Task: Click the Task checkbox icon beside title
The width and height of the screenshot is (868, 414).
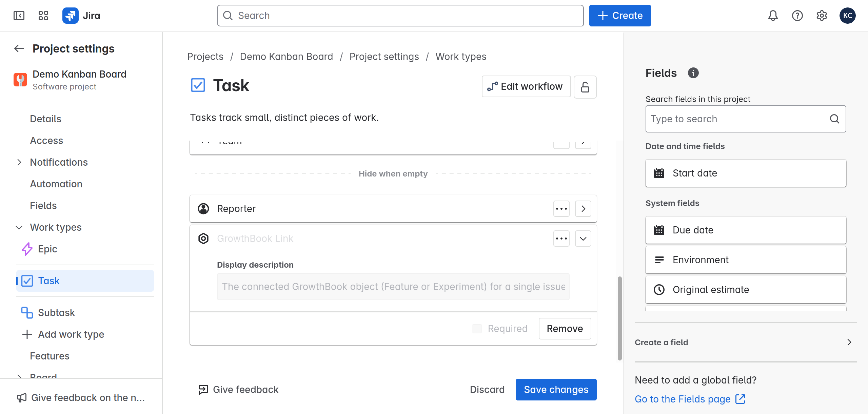Action: (x=198, y=85)
